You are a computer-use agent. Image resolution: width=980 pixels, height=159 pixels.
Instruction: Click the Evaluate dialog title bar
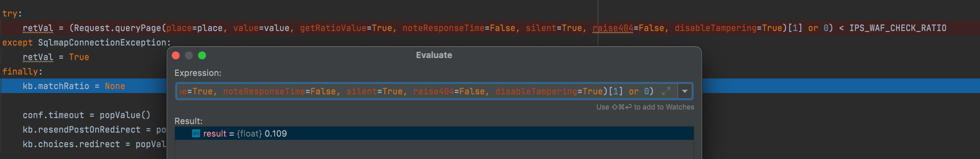point(434,55)
